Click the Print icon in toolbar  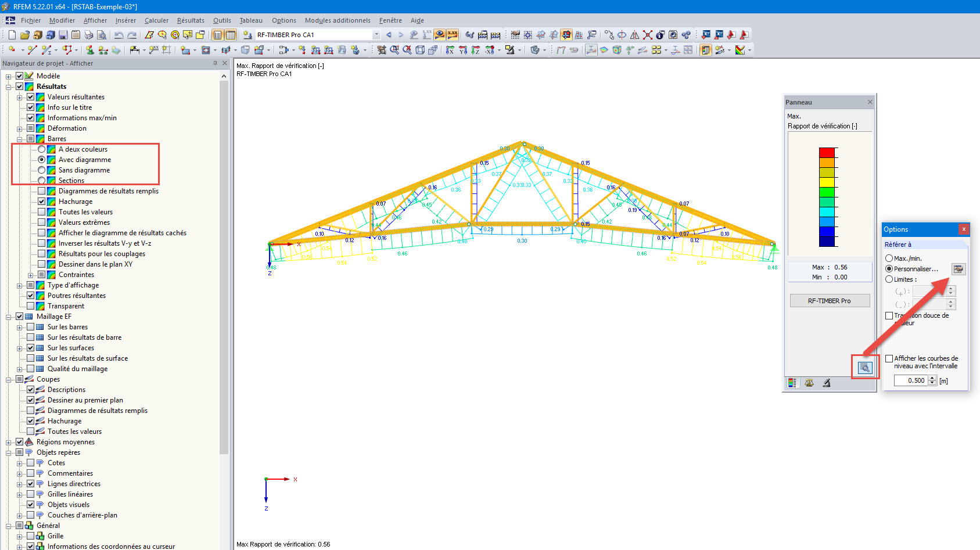click(88, 35)
